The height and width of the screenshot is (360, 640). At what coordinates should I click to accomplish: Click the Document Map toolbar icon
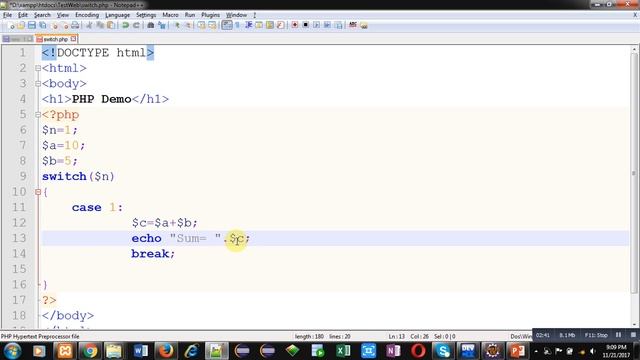pos(270,25)
